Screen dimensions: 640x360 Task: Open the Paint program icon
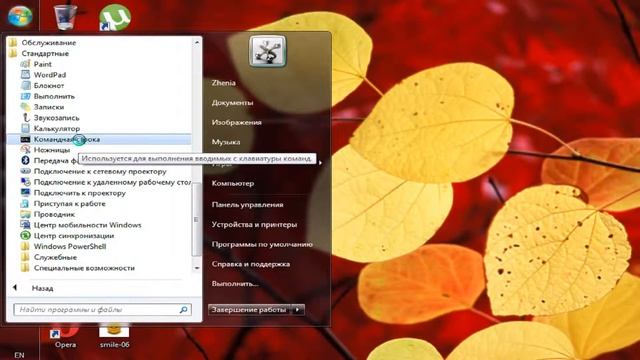tap(25, 64)
